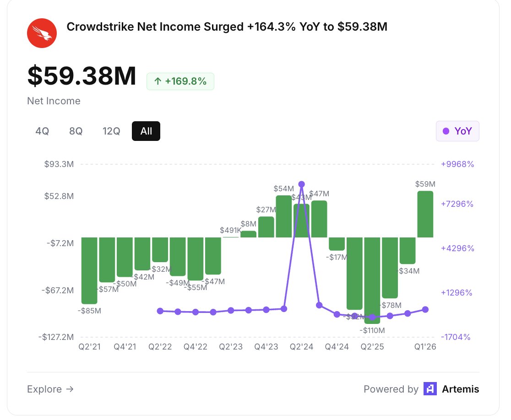The height and width of the screenshot is (420, 511).
Task: Click the Crowdstrike falcon logo
Action: [x=42, y=33]
